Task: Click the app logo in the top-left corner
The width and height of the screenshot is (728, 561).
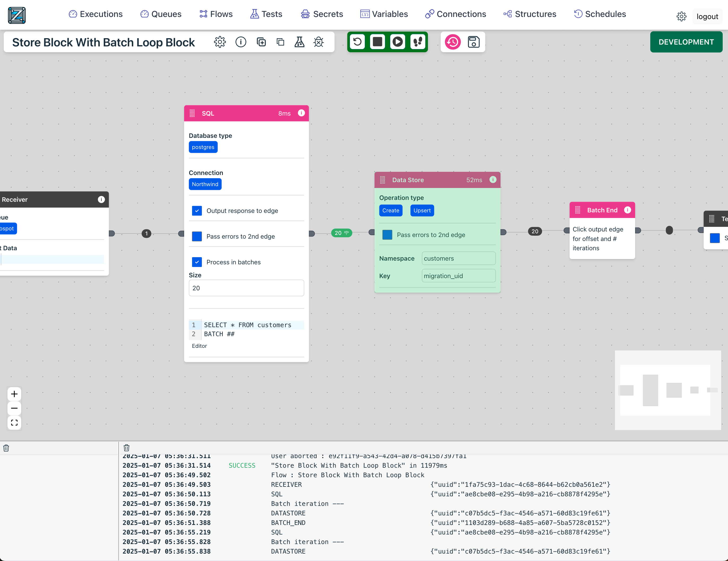Action: click(17, 15)
